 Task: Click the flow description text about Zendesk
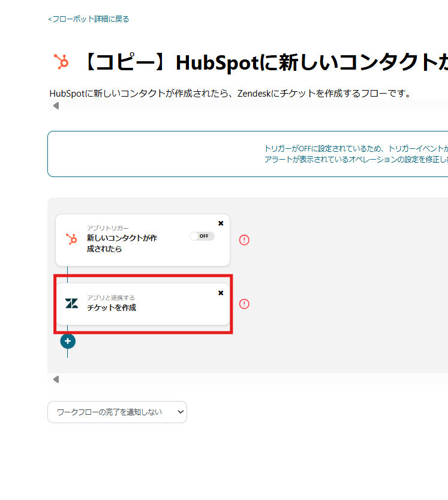pos(231,94)
